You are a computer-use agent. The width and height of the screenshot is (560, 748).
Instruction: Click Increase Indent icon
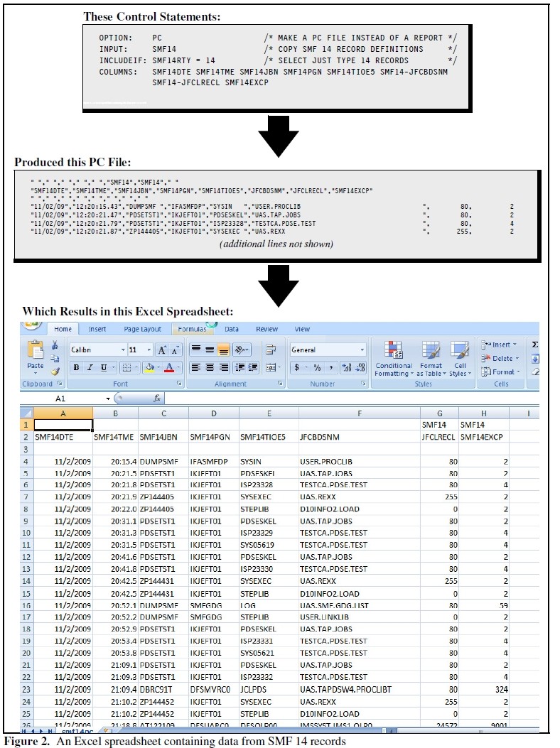252,367
